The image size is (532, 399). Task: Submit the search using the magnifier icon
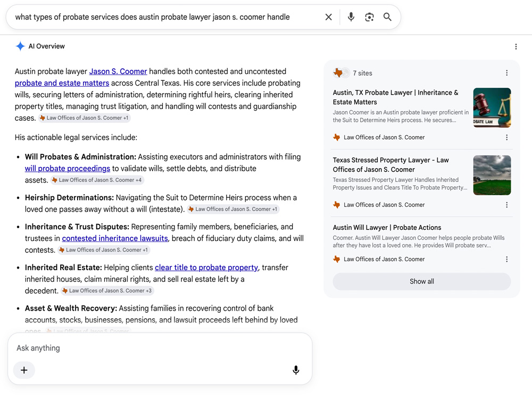coord(387,17)
